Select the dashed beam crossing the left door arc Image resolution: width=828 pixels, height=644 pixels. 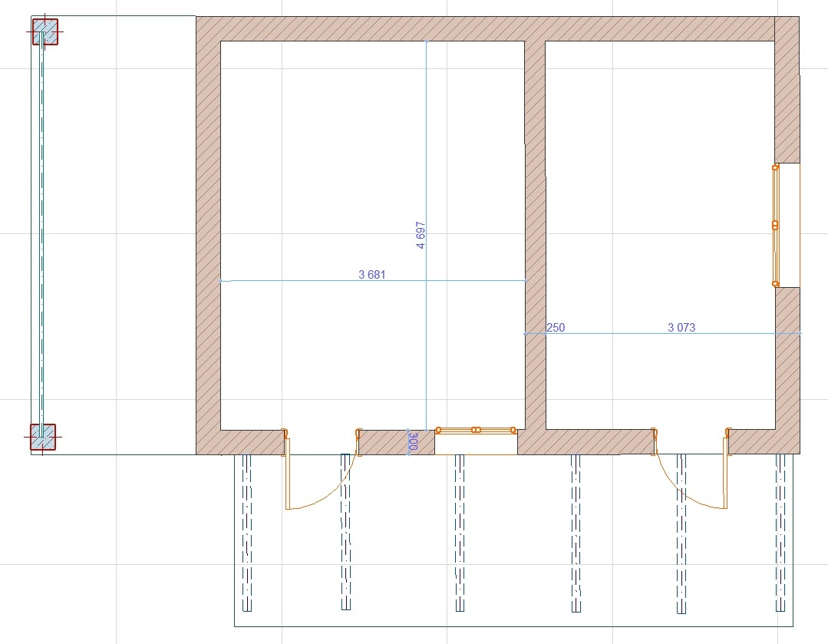[345, 531]
